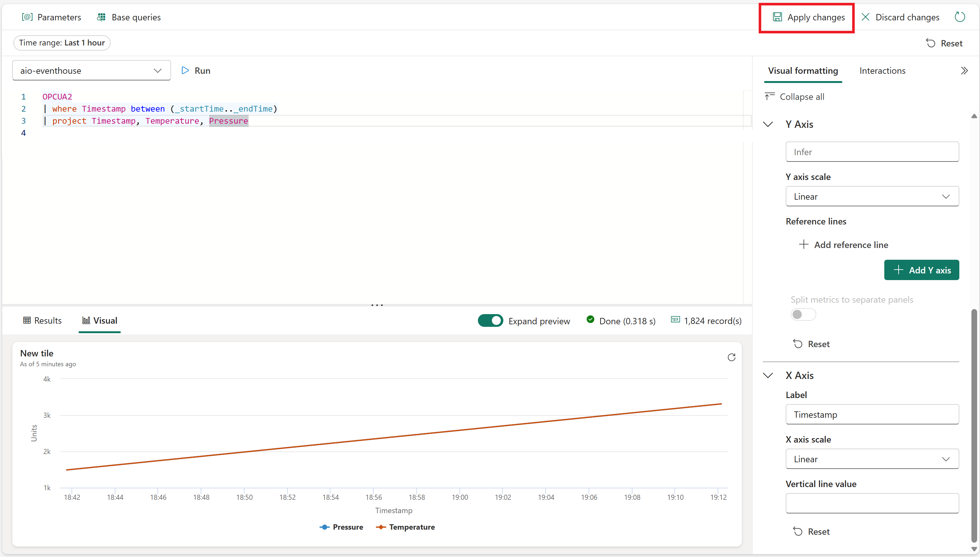This screenshot has width=980, height=557.
Task: Click the Run query icon
Action: [185, 70]
